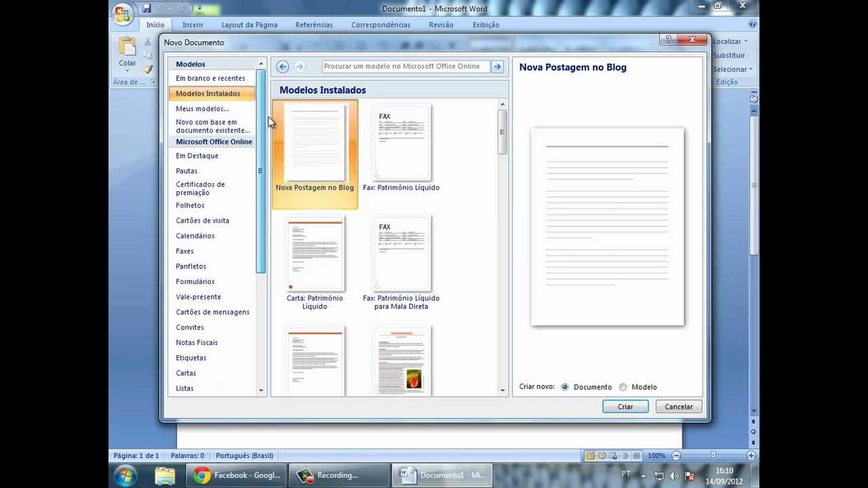Select Documento radio button
Screen dimensions: 868x488
point(565,387)
